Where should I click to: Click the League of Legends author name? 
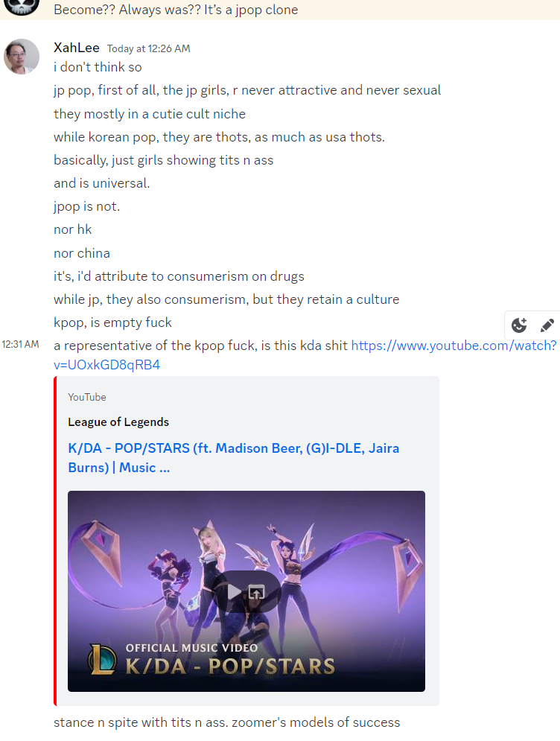[118, 422]
